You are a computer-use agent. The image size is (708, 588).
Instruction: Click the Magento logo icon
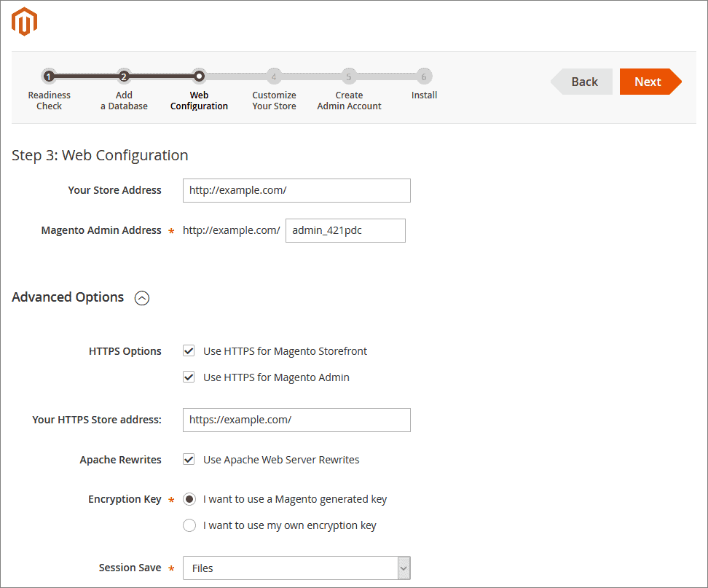pos(24,21)
